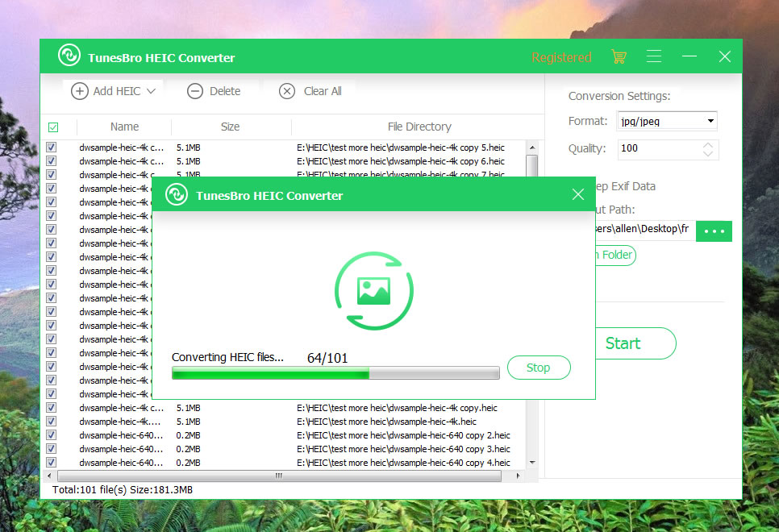Image resolution: width=779 pixels, height=532 pixels.
Task: Open the hamburger menu in the title bar
Action: pyautogui.click(x=654, y=56)
